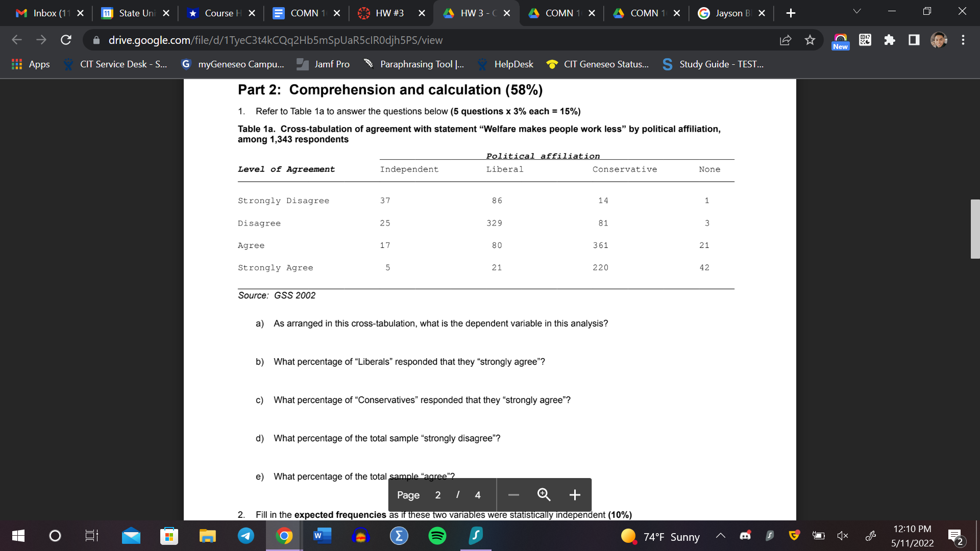Open the rainbow extension marked New
The height and width of the screenshot is (551, 980).
click(x=840, y=40)
